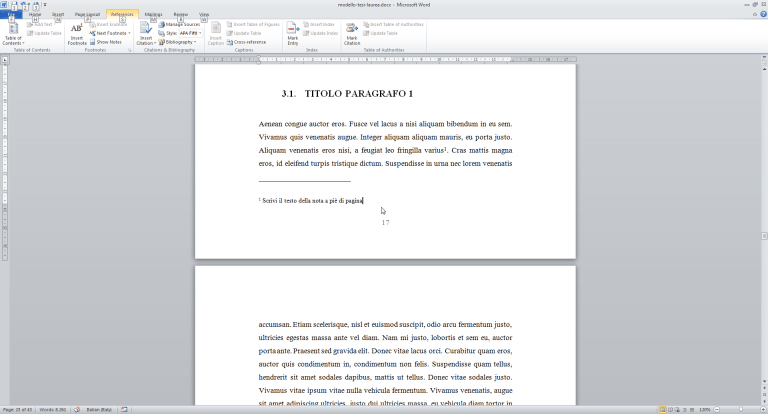Switch to the Insert tab
Viewport: 768px width, 414px height.
(58, 15)
